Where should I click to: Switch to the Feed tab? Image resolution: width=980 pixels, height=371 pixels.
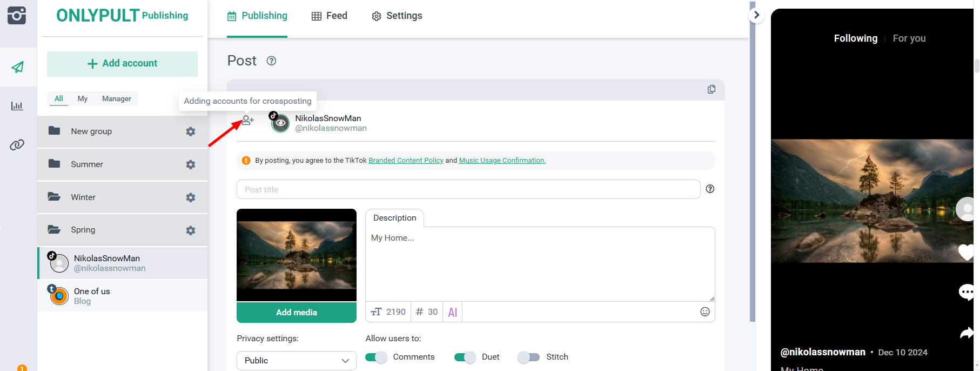click(330, 16)
